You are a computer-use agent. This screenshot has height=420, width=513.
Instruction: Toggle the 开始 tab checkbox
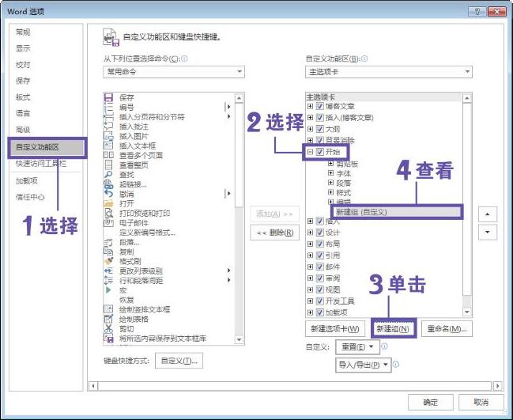319,152
